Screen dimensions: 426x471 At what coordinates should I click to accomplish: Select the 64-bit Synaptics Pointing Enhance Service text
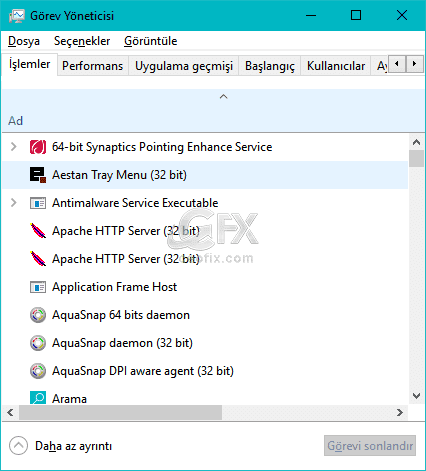(162, 147)
